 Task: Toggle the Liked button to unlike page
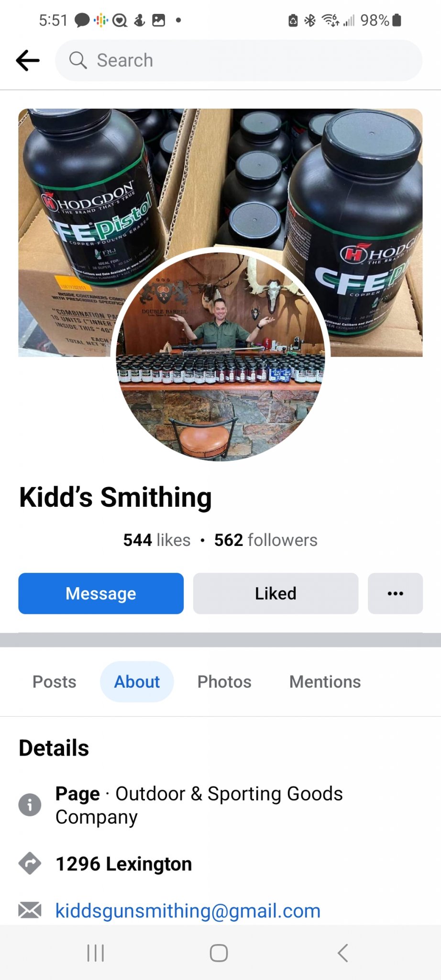pos(276,593)
